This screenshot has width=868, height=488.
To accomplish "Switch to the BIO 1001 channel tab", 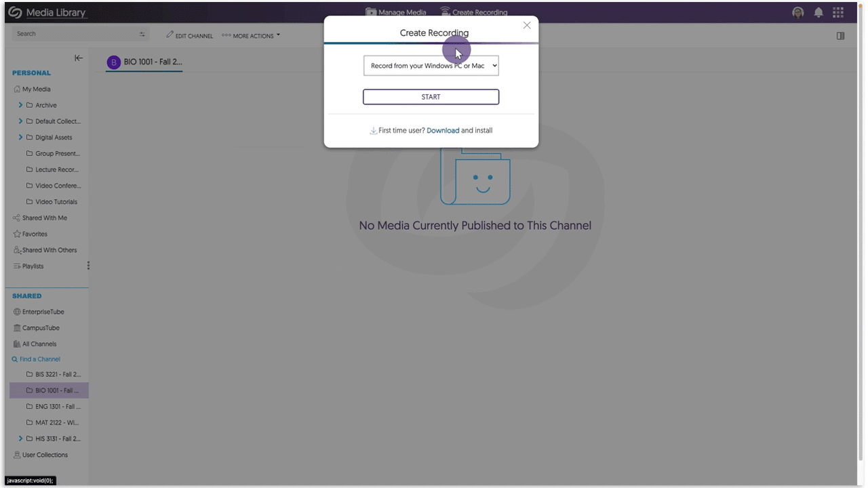I will click(144, 62).
